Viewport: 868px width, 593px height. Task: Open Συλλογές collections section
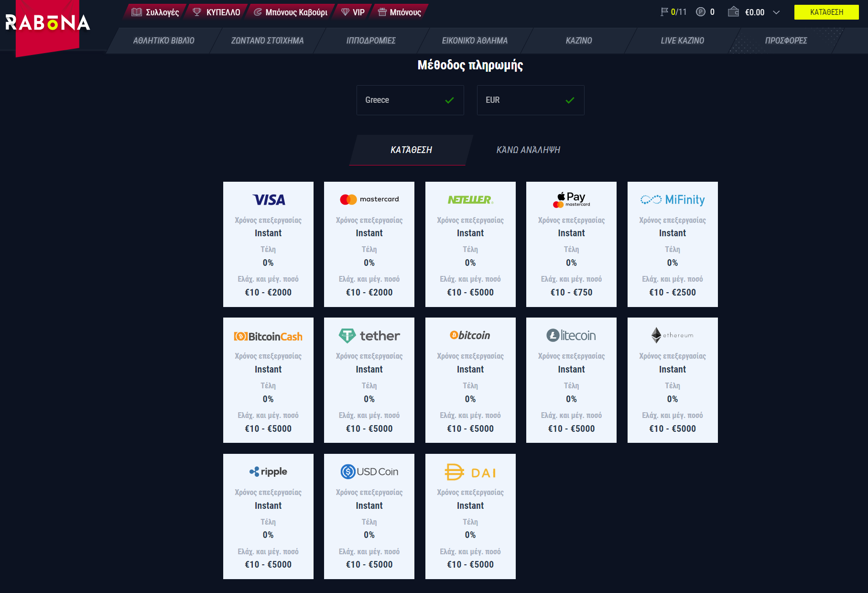click(x=155, y=12)
